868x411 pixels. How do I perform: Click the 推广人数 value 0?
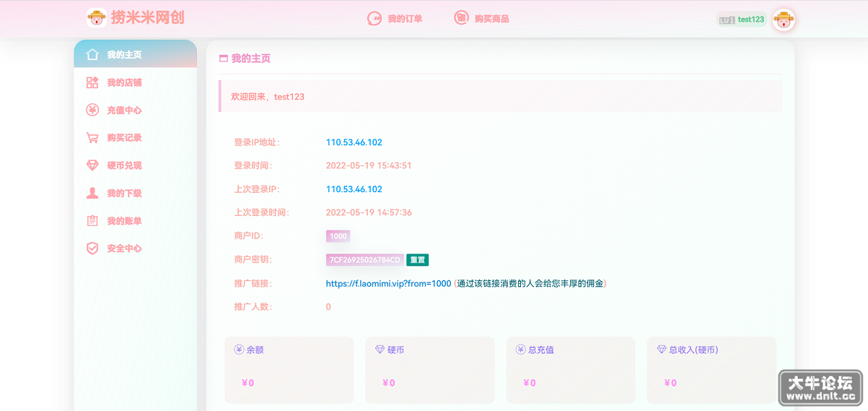tap(328, 307)
